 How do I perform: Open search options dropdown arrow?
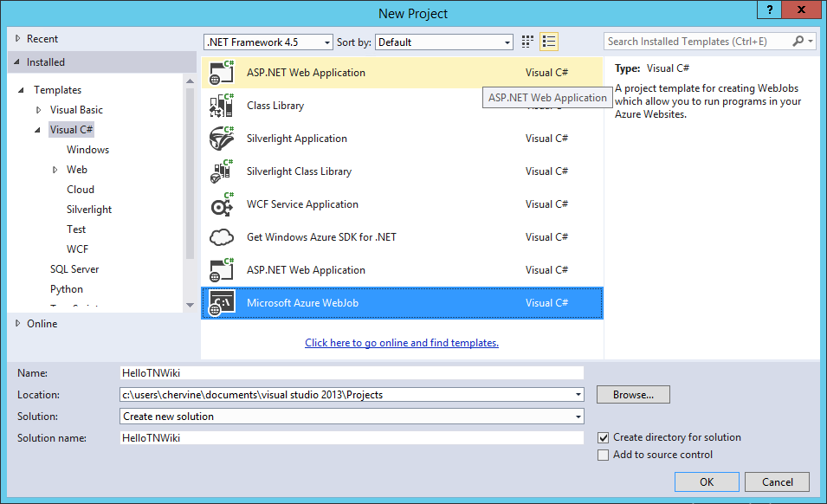click(811, 41)
